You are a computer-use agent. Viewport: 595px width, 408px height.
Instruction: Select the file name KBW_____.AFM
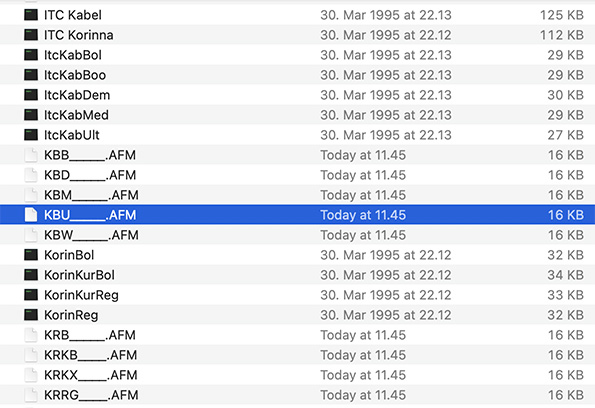coord(91,235)
